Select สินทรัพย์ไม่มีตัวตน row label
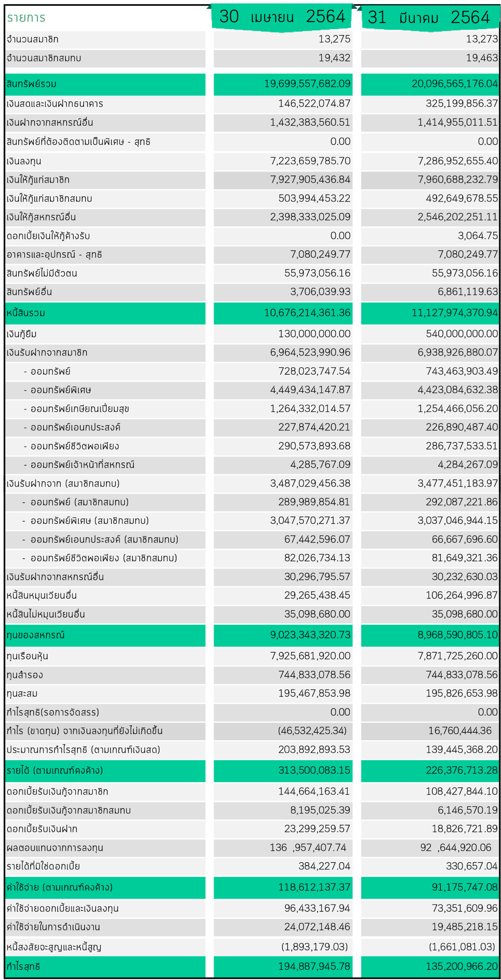The height and width of the screenshot is (980, 501). [42, 273]
